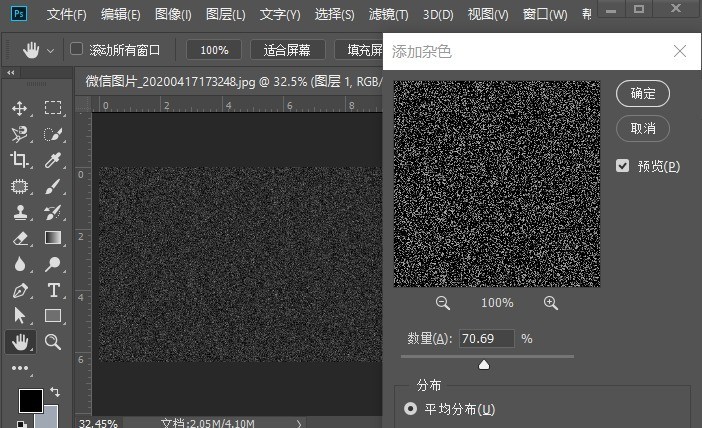The height and width of the screenshot is (428, 702).
Task: Zoom out the noise preview
Action: point(443,303)
